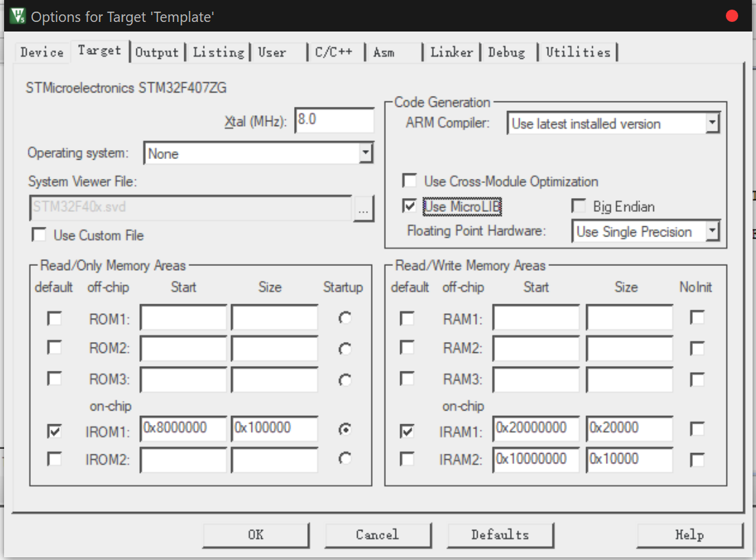The image size is (756, 560).
Task: Enable NoInit for IRAM1
Action: coord(697,429)
